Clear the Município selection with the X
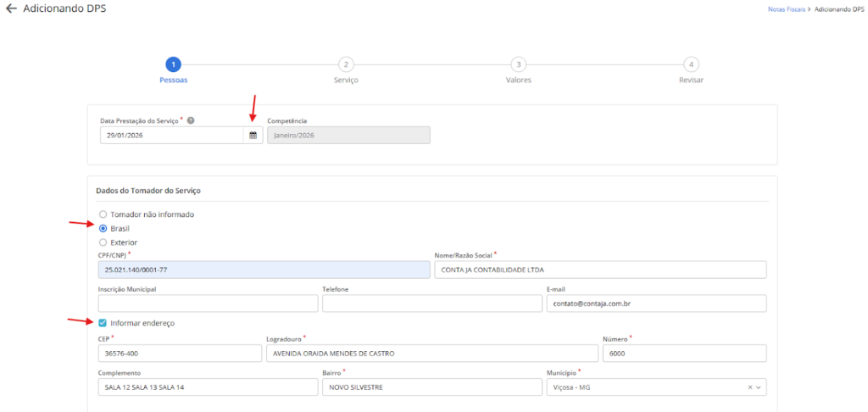The image size is (868, 412). pos(749,387)
